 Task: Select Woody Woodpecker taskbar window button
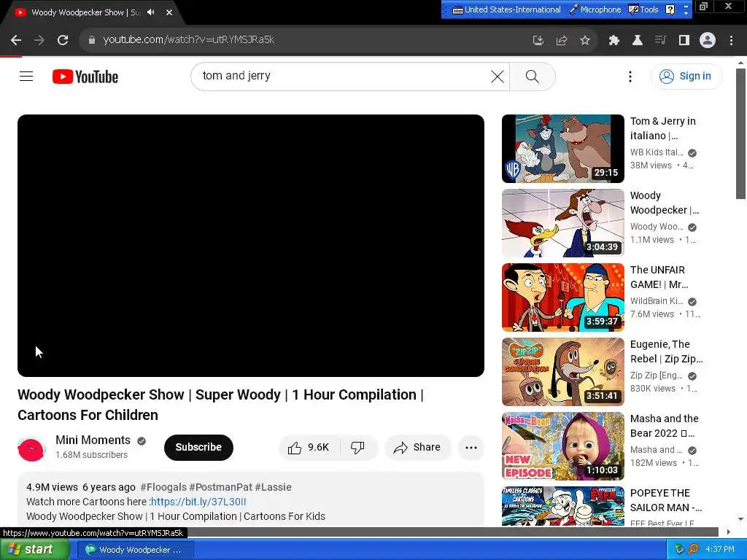tap(136, 550)
